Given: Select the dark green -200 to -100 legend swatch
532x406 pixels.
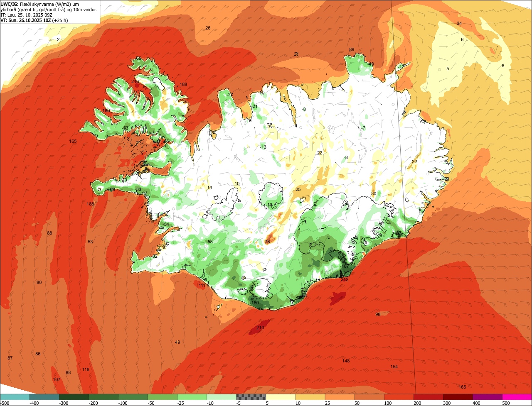Looking at the screenshot, I should click(x=103, y=397).
